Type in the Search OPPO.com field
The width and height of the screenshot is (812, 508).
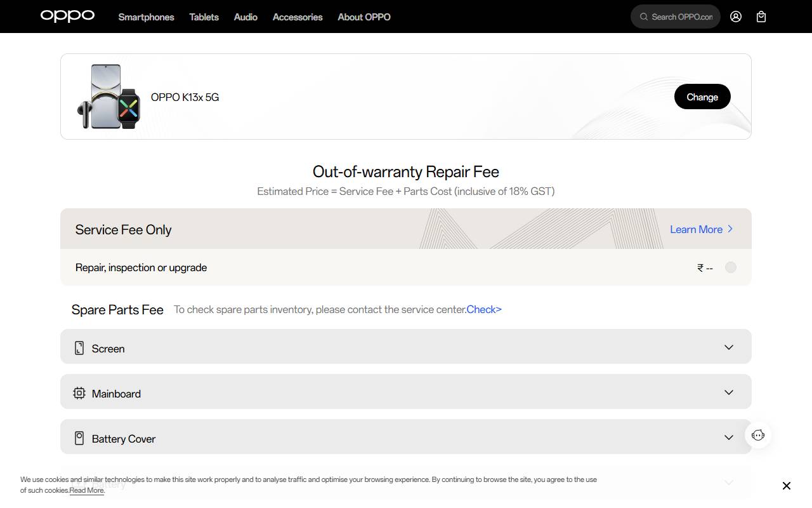point(682,17)
